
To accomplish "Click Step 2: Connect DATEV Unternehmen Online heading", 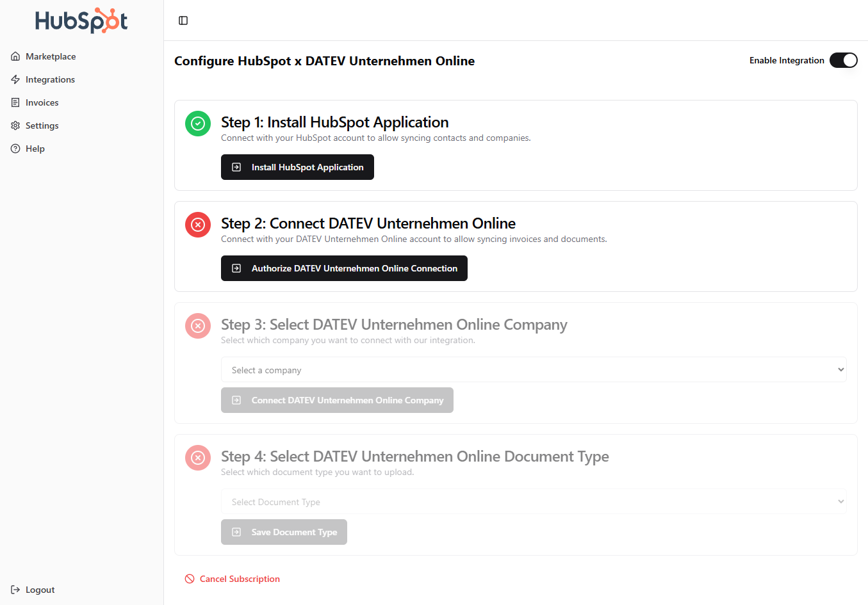I will (368, 223).
